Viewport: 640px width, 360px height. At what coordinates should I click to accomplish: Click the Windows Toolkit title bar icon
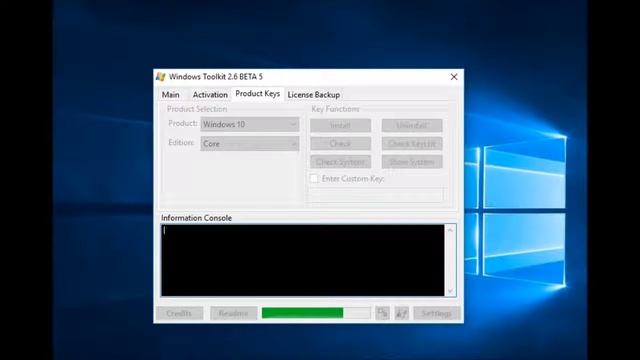click(x=160, y=77)
